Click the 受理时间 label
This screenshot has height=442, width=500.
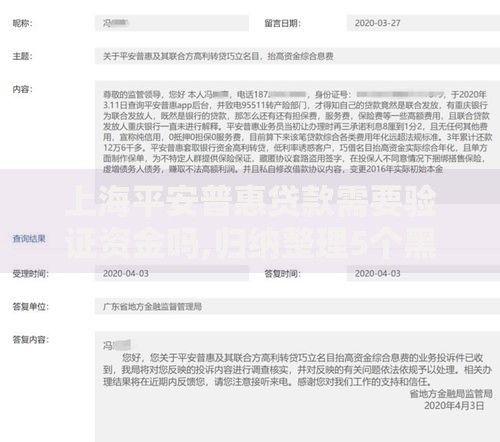coord(30,274)
